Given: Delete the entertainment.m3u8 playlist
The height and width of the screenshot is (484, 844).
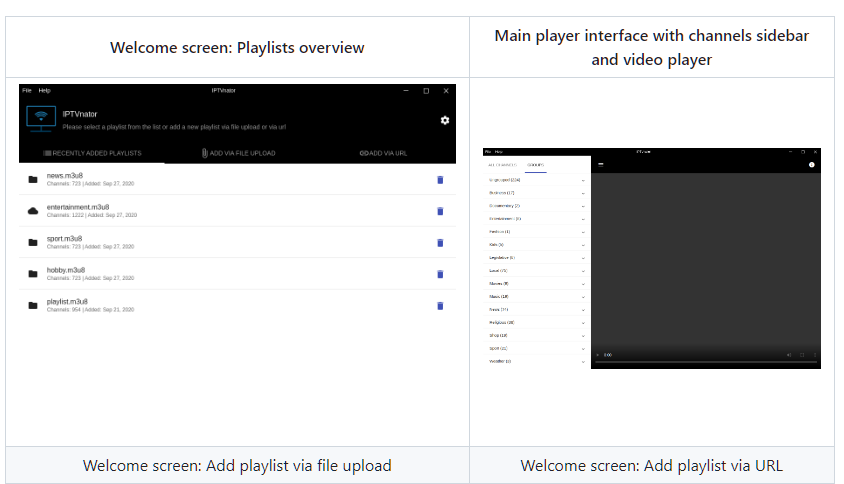Looking at the screenshot, I should click(x=440, y=211).
